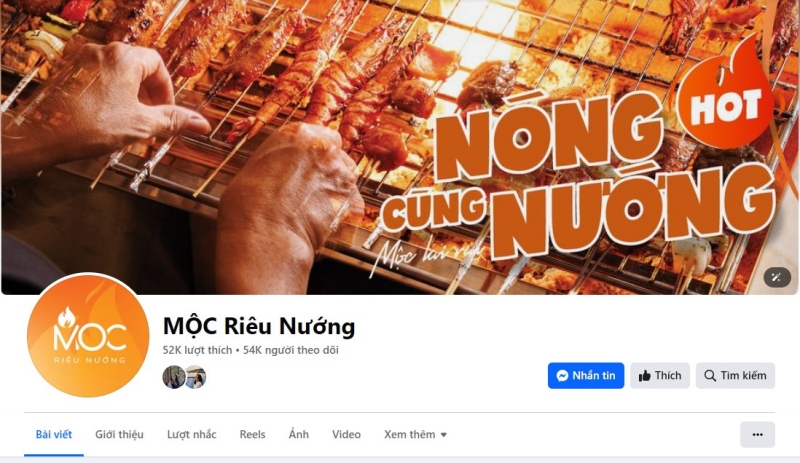Click the 54K người theo dõi link
800x463 pixels.
pos(291,350)
